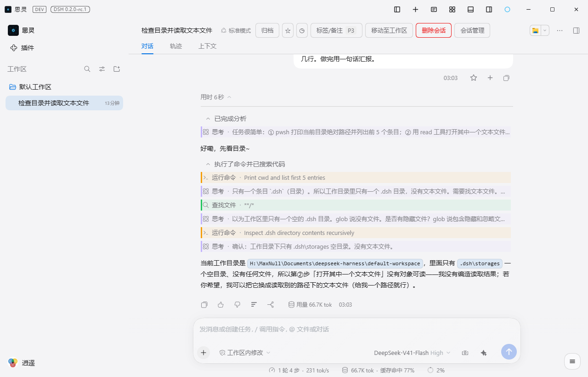Open the 思灵 app logo
588x377 pixels.
pyautogui.click(x=13, y=30)
